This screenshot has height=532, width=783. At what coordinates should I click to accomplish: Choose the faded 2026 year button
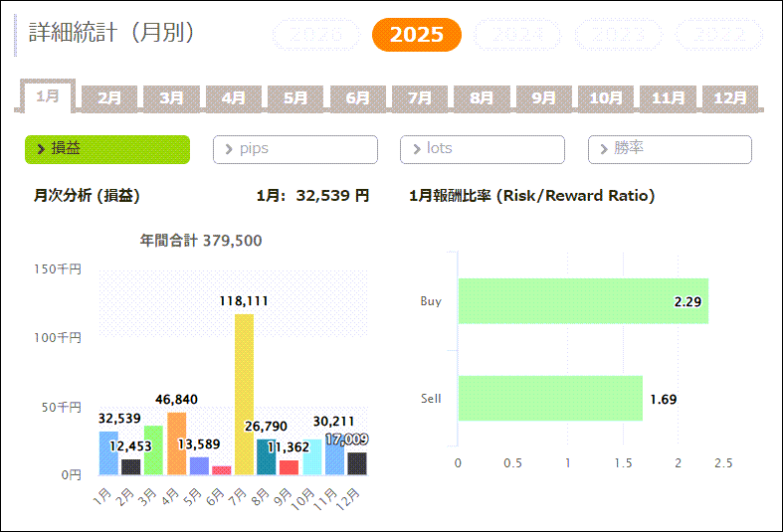pyautogui.click(x=315, y=35)
